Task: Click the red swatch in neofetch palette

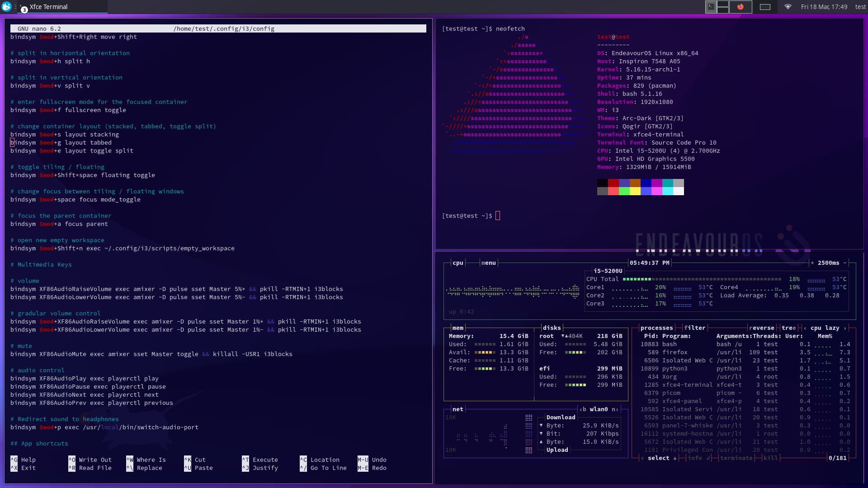Action: coord(613,183)
